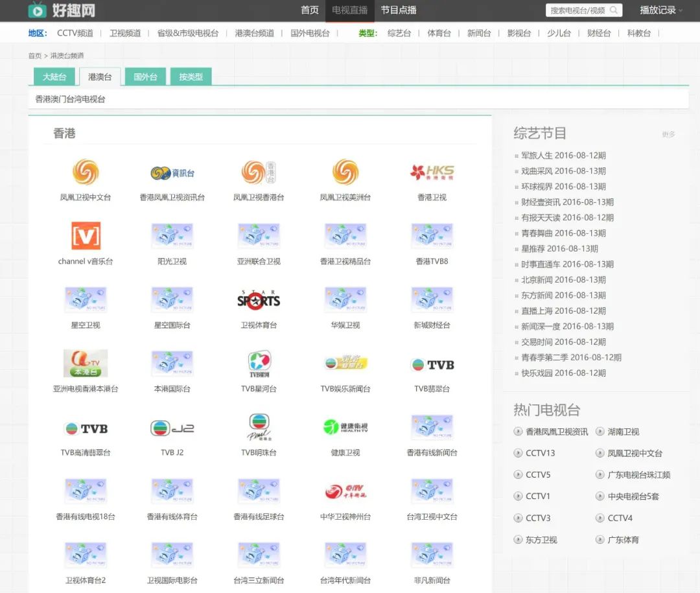Open 星推荐 2016-08-13期

pyautogui.click(x=559, y=249)
